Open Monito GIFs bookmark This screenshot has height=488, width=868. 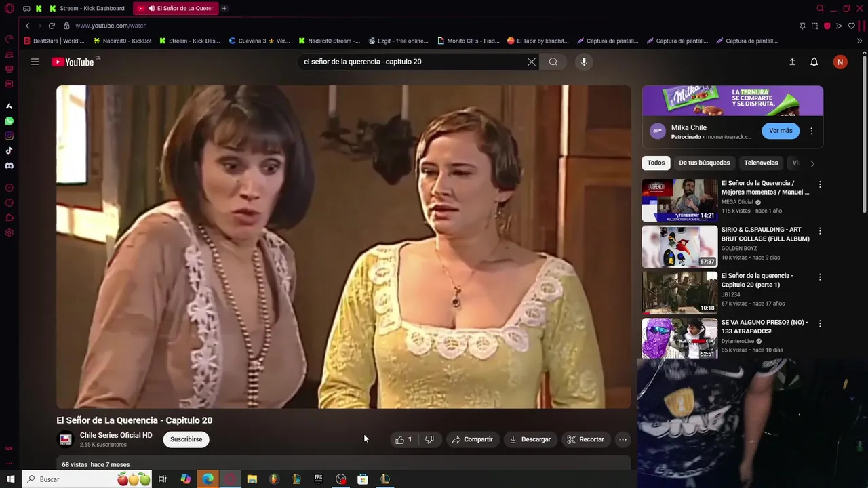(x=469, y=41)
